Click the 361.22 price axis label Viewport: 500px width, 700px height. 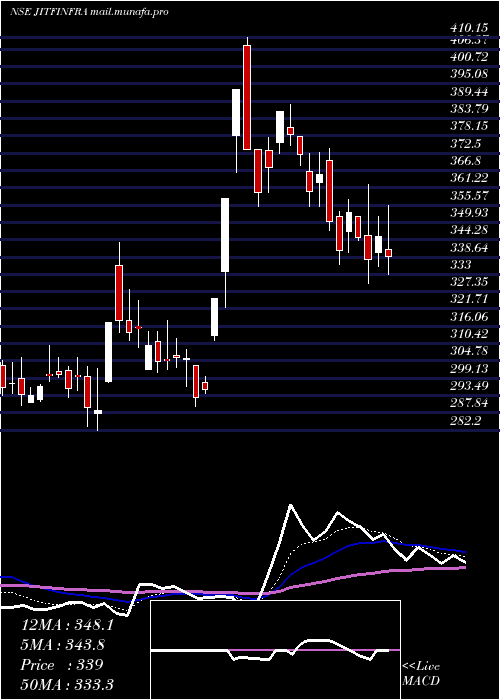tap(469, 178)
